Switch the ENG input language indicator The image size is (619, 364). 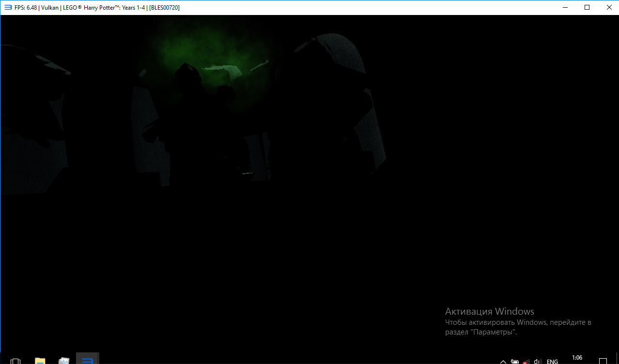click(x=552, y=361)
